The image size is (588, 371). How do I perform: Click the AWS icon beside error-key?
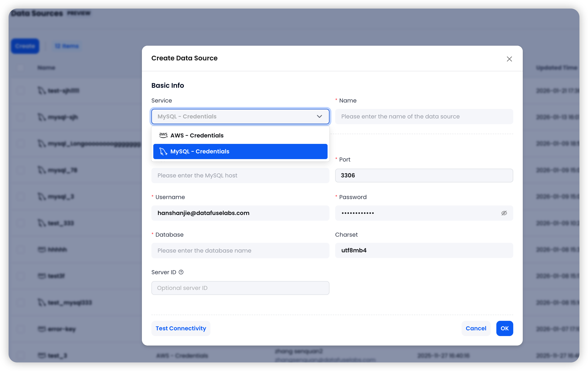(x=41, y=329)
